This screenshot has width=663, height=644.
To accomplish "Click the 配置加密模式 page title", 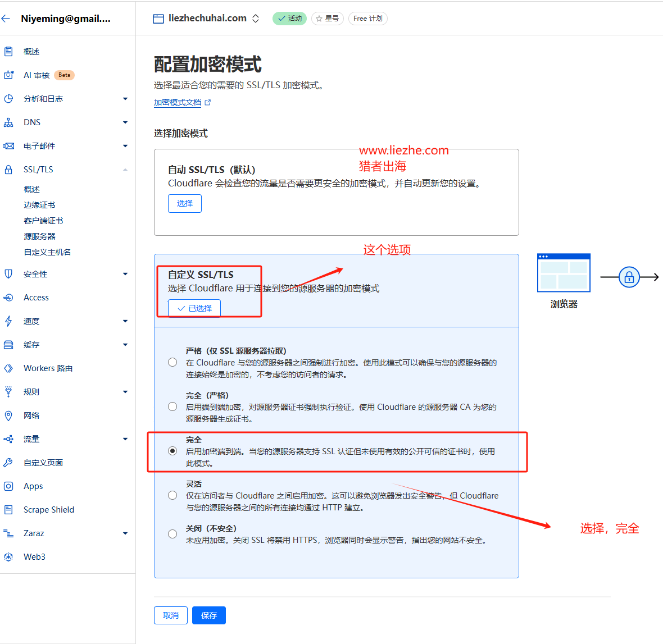I will pos(208,64).
